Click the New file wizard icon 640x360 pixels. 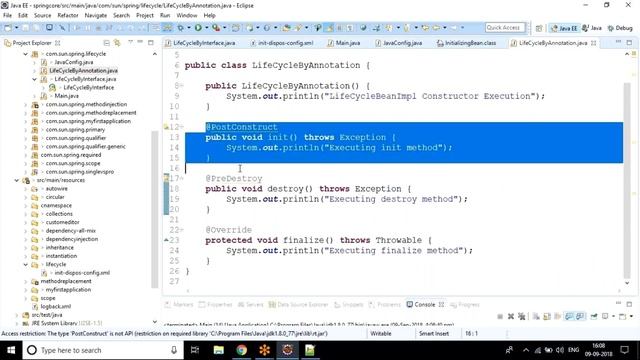click(7, 28)
